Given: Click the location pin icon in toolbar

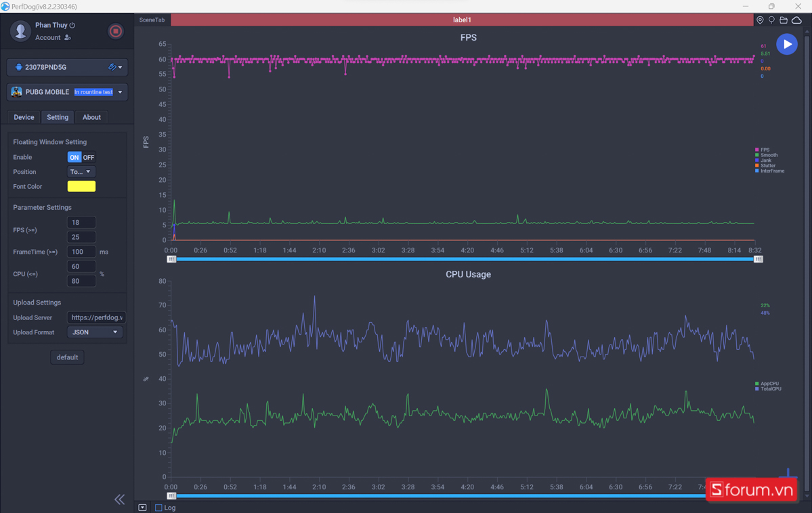Looking at the screenshot, I should coord(760,20).
